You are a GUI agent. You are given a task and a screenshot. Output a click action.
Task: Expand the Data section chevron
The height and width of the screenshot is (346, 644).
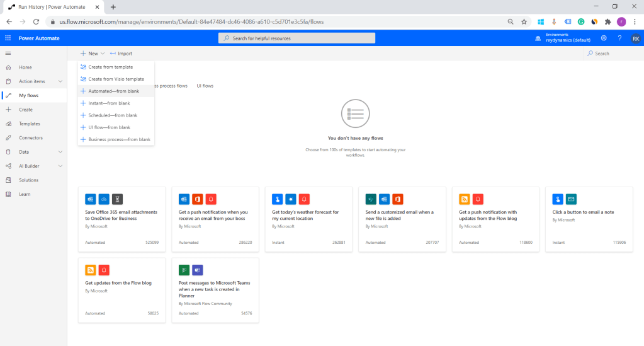tap(60, 152)
